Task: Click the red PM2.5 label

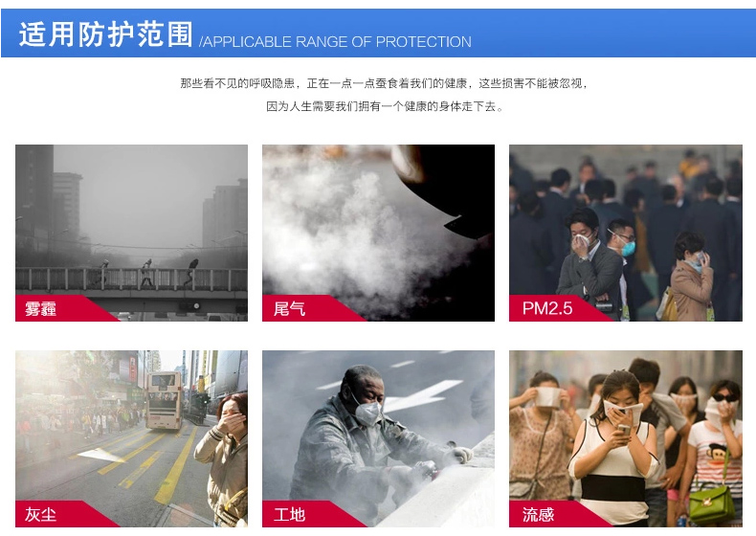Action: (549, 308)
